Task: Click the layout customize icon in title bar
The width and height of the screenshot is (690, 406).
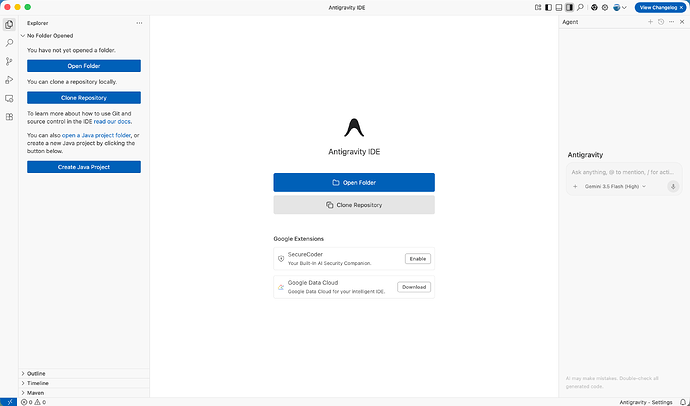Action: tap(538, 7)
